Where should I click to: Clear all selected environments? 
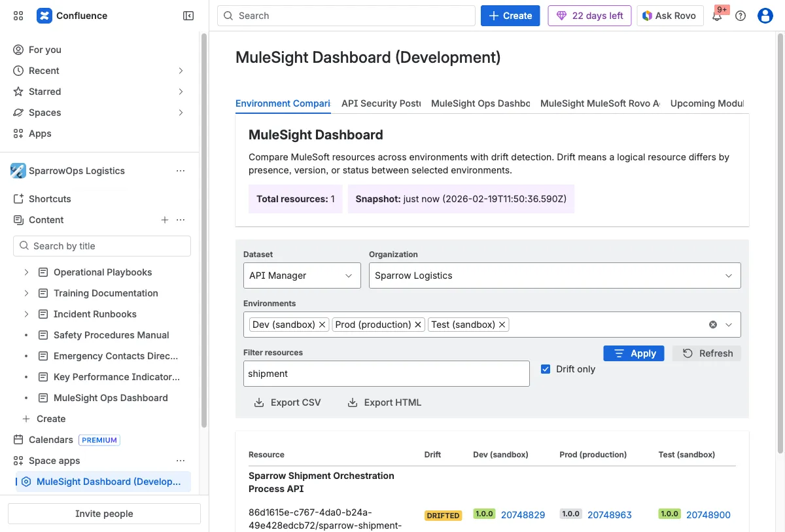713,325
